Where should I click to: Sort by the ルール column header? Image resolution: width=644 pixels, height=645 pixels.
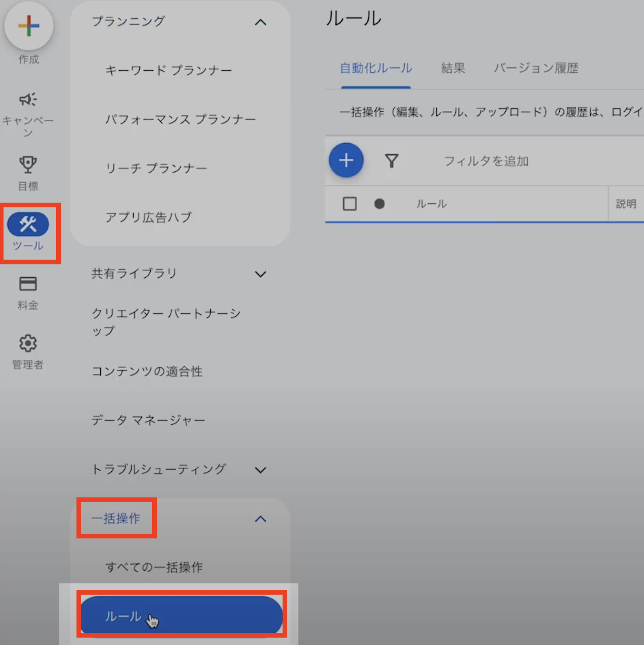point(431,204)
